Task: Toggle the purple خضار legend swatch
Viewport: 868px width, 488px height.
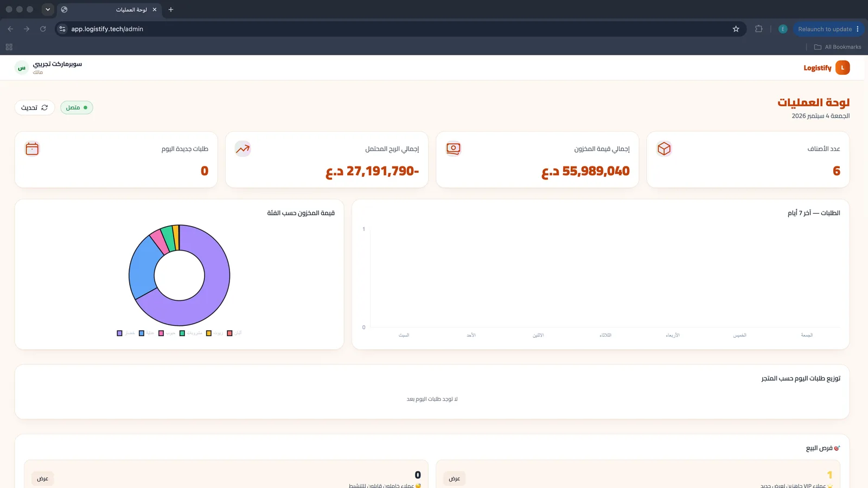Action: pos(120,333)
